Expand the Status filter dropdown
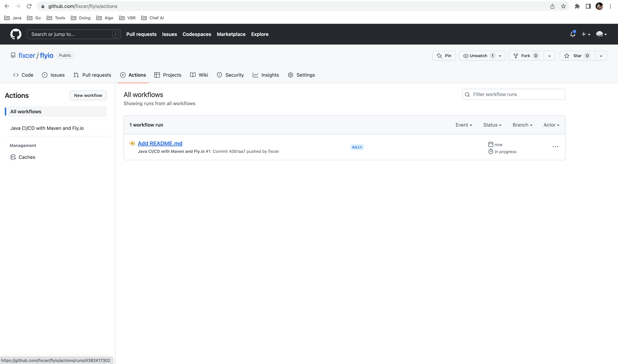Viewport: 618px width, 364px height. click(492, 125)
